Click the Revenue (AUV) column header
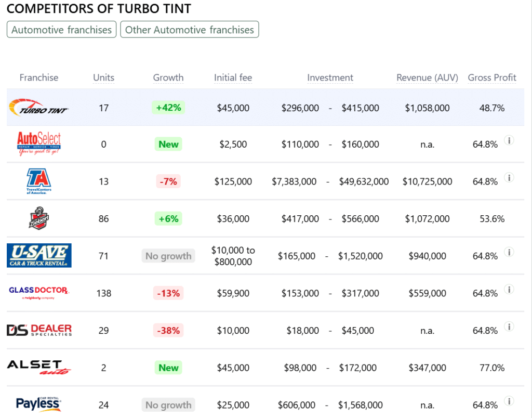 pos(427,77)
